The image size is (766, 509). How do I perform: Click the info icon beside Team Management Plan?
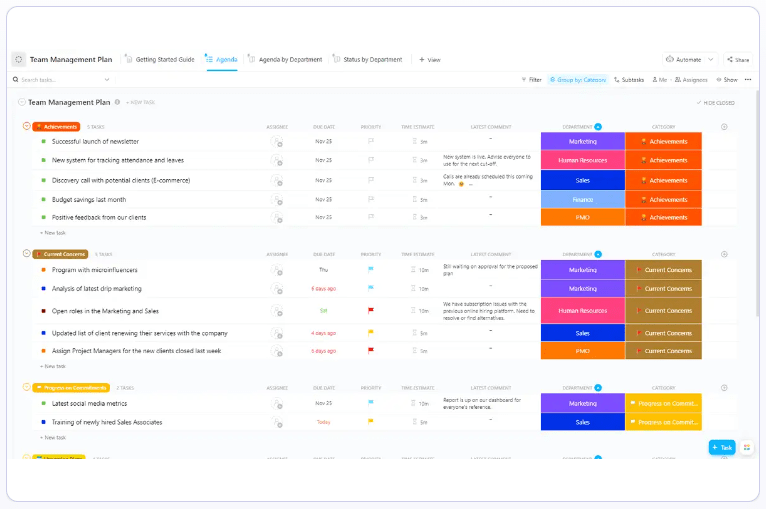point(117,102)
